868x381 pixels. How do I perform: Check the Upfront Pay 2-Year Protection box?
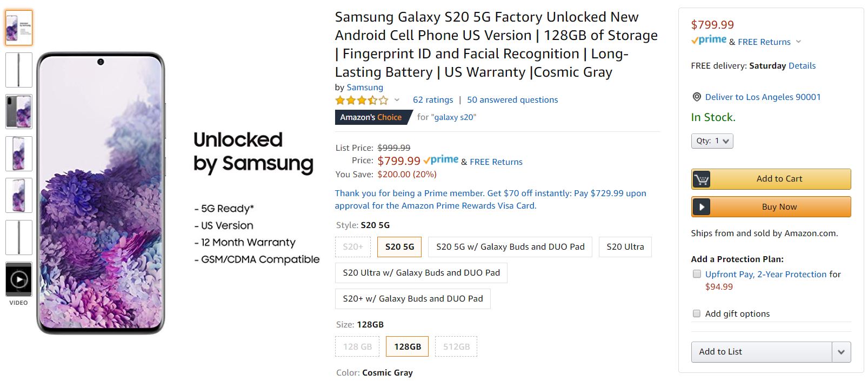click(x=697, y=274)
